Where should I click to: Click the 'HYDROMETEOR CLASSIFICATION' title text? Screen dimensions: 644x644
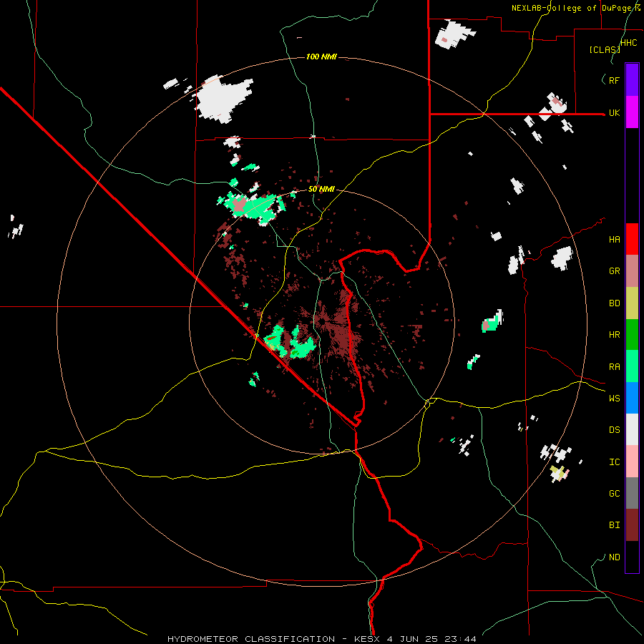click(x=251, y=639)
